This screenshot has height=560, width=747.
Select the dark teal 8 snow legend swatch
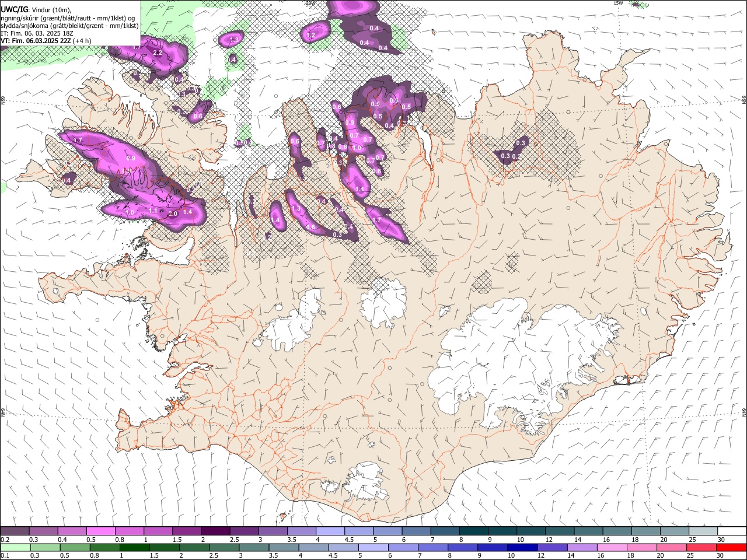pyautogui.click(x=474, y=531)
